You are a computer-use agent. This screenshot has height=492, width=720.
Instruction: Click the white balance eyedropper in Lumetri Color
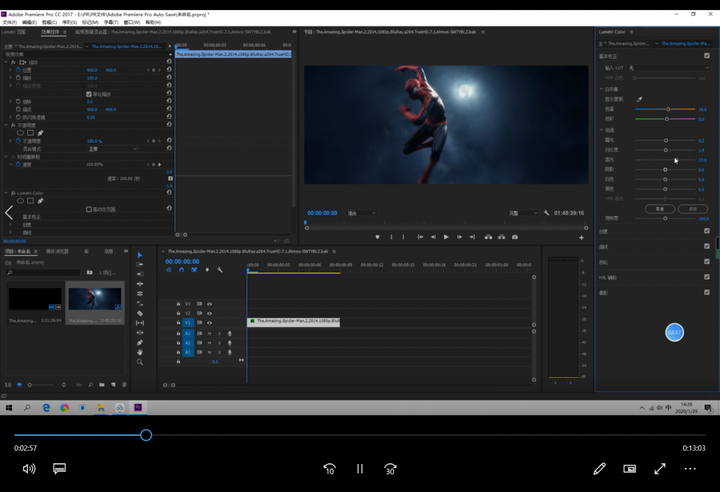coord(639,99)
